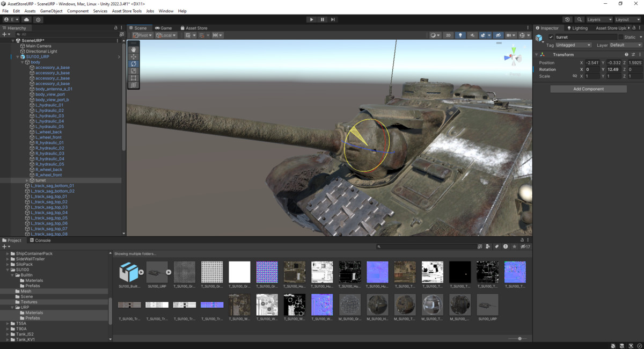Click the Pause button
The width and height of the screenshot is (644, 349).
pos(323,19)
